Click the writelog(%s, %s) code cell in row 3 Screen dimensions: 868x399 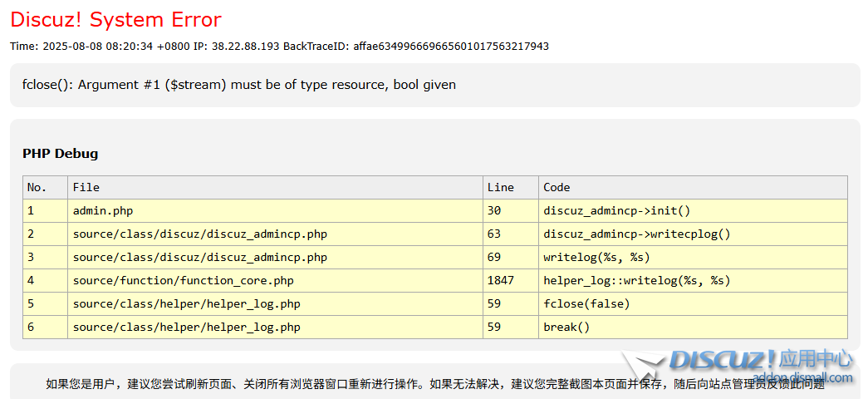(693, 257)
